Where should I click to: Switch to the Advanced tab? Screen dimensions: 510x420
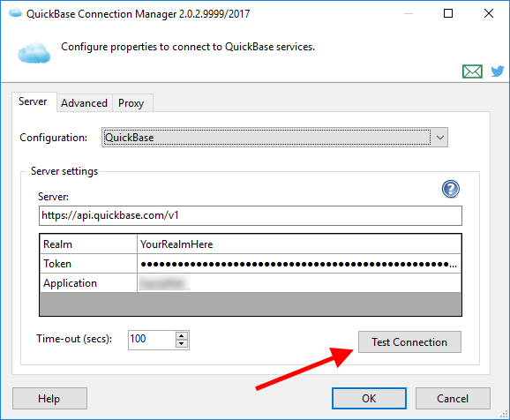coord(84,103)
